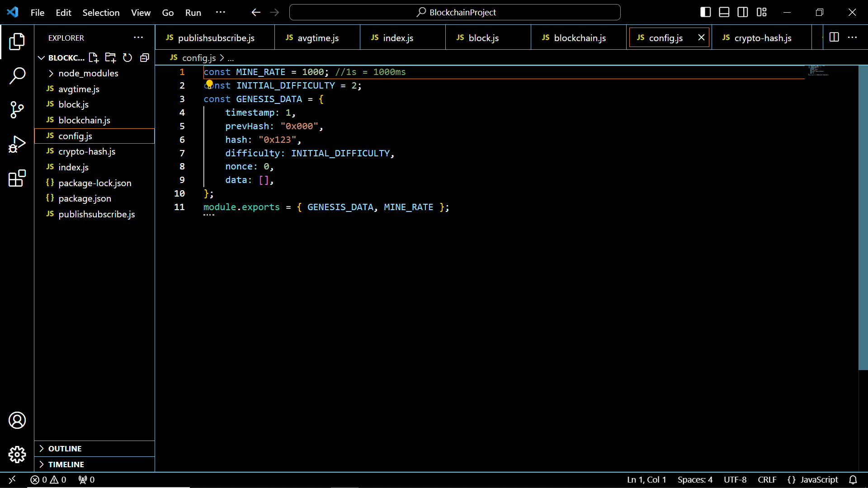
Task: Expand the node_modules folder
Action: pos(88,73)
